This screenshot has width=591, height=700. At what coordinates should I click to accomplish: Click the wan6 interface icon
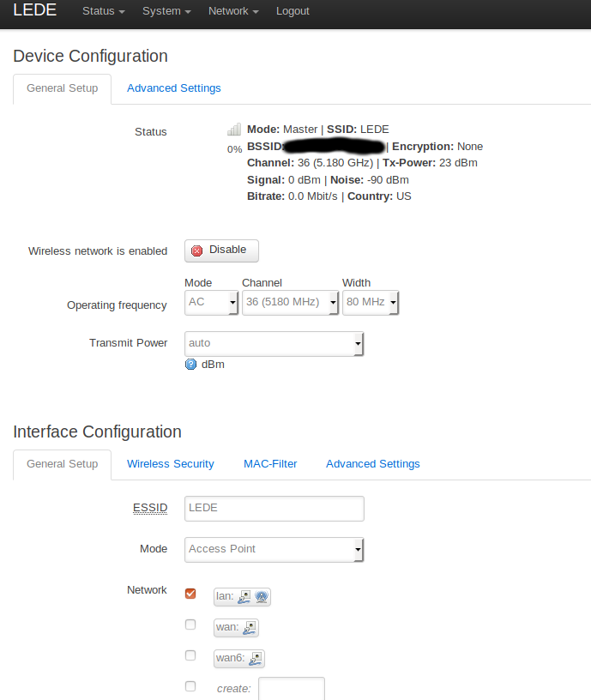pos(256,659)
